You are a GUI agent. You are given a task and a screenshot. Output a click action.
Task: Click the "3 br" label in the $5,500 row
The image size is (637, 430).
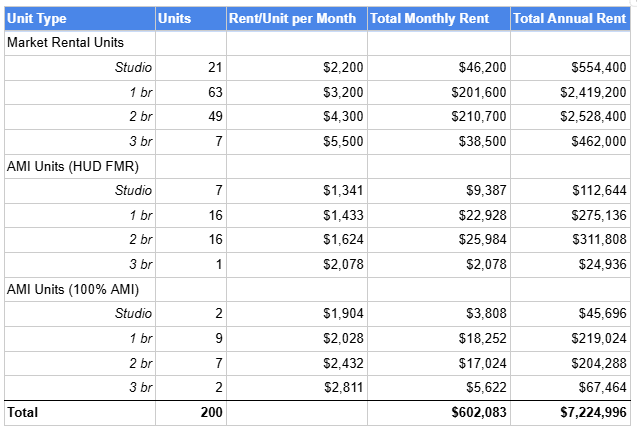[141, 141]
